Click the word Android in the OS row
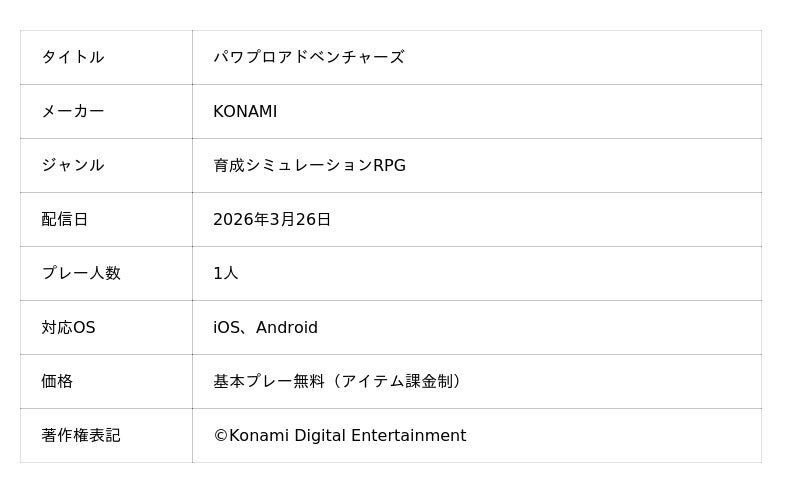Image resolution: width=800 pixels, height=493 pixels. coord(287,327)
